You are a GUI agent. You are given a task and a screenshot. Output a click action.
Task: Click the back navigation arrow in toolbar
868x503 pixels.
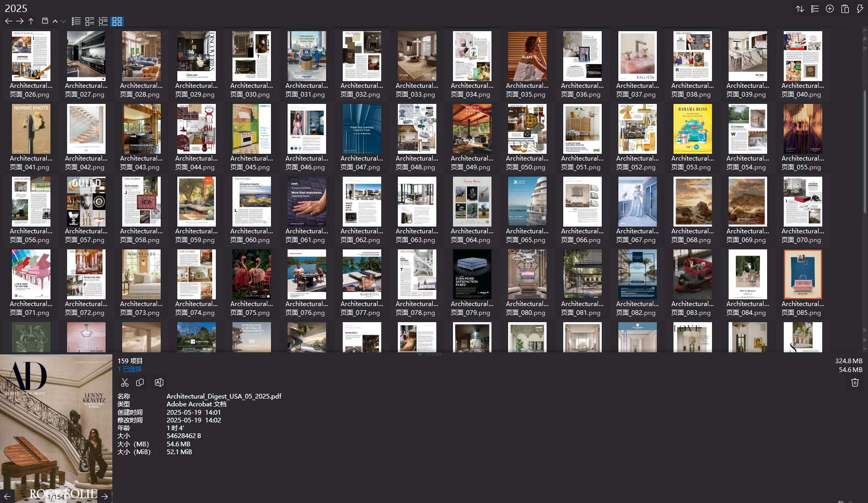[8, 21]
